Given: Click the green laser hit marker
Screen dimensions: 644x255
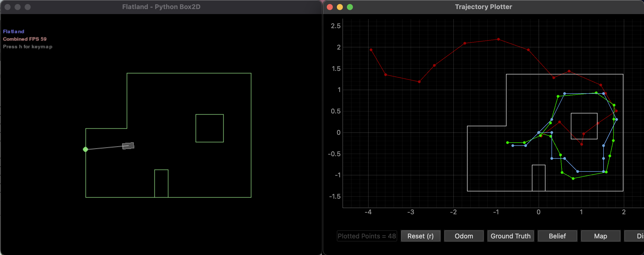Looking at the screenshot, I should [85, 149].
